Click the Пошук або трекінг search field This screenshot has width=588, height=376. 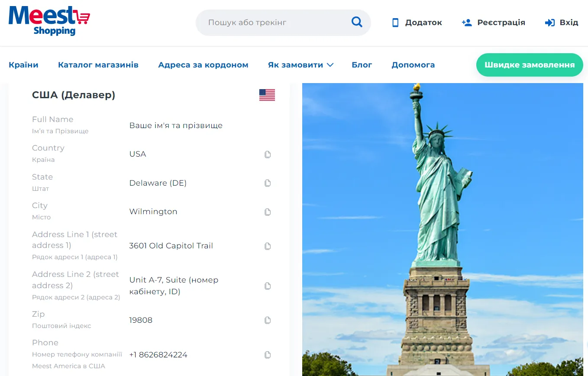click(273, 22)
